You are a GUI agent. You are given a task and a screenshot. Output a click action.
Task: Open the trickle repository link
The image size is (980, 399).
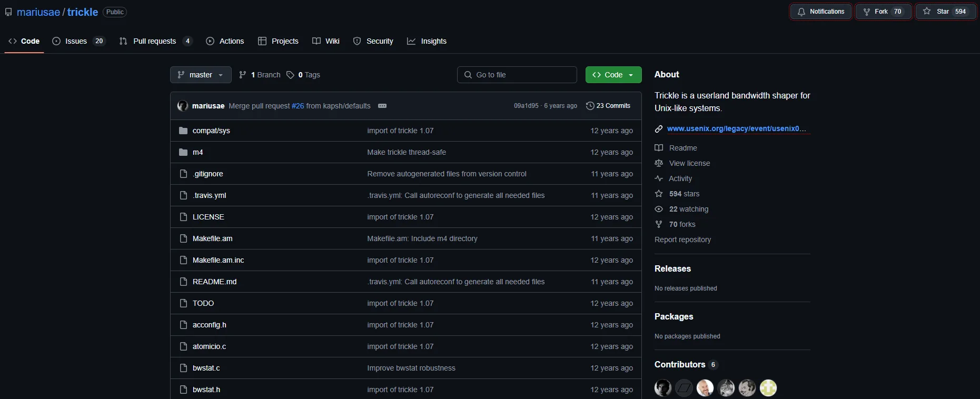coord(83,12)
